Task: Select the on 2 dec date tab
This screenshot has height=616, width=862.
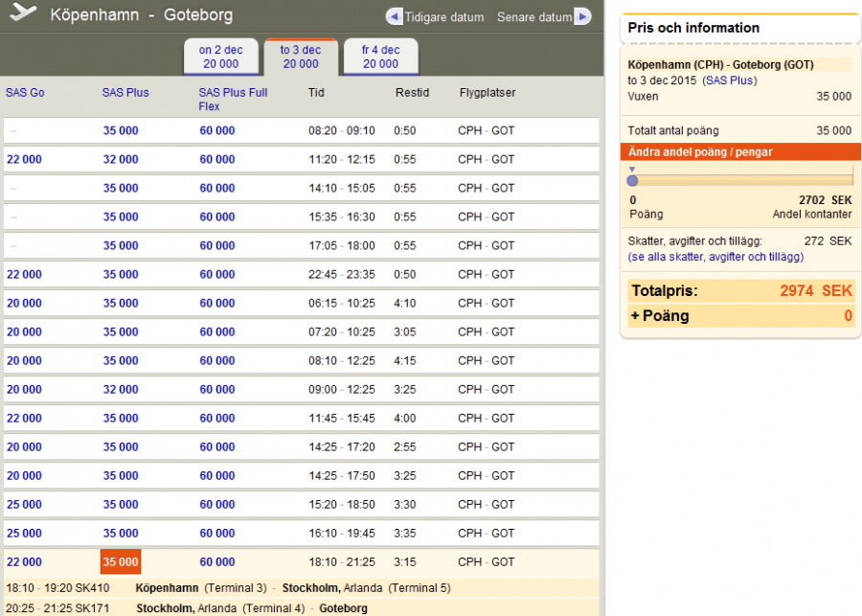Action: (220, 57)
